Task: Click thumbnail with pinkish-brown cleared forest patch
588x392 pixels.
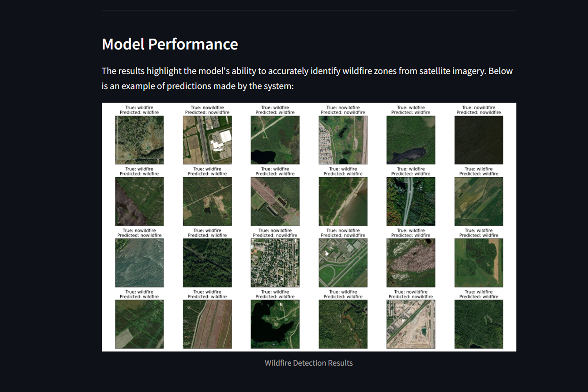Action: click(x=411, y=263)
